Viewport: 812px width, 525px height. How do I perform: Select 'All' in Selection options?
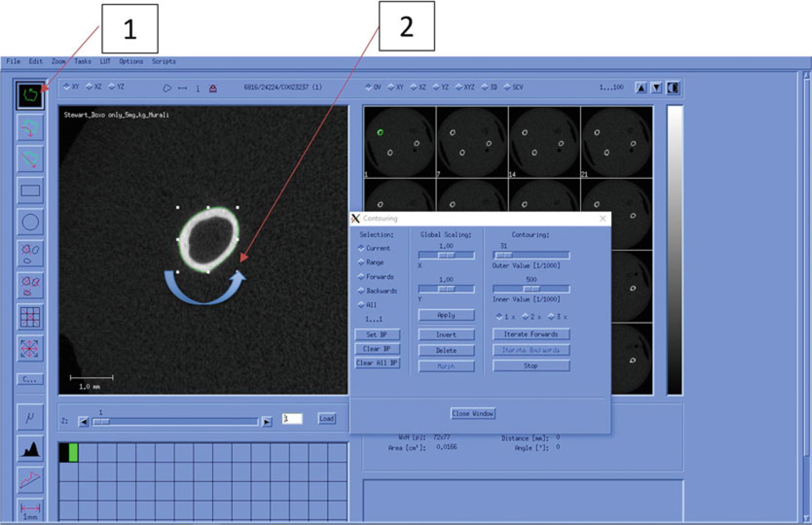[x=367, y=305]
